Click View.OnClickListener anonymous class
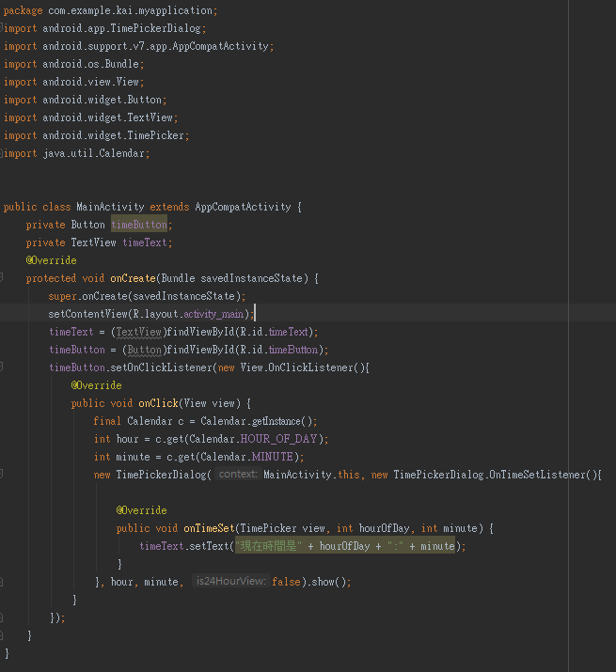Viewport: 616px width, 672px height. 296,367
